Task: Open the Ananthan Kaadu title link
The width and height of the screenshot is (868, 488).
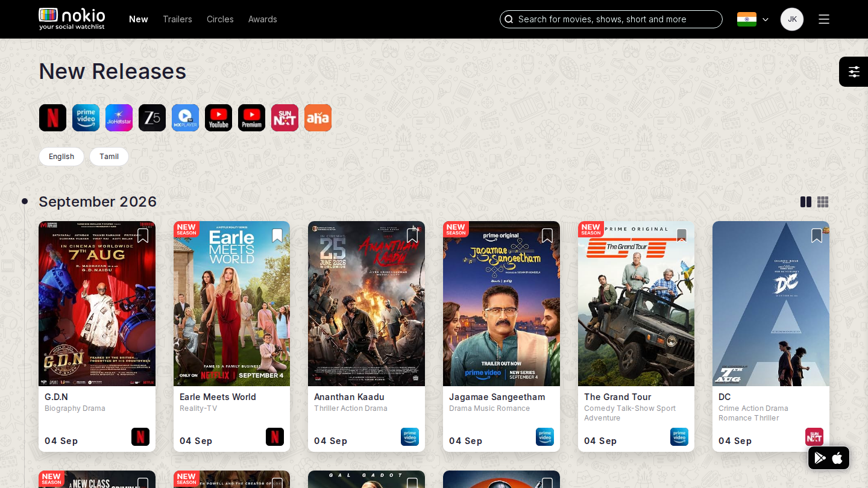Action: [349, 397]
